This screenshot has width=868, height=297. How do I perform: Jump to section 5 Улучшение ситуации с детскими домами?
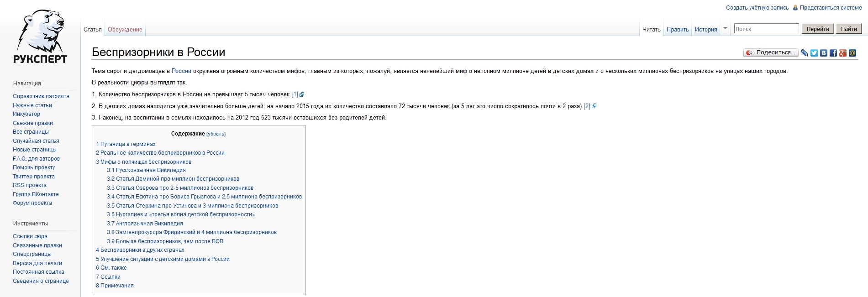(x=163, y=259)
